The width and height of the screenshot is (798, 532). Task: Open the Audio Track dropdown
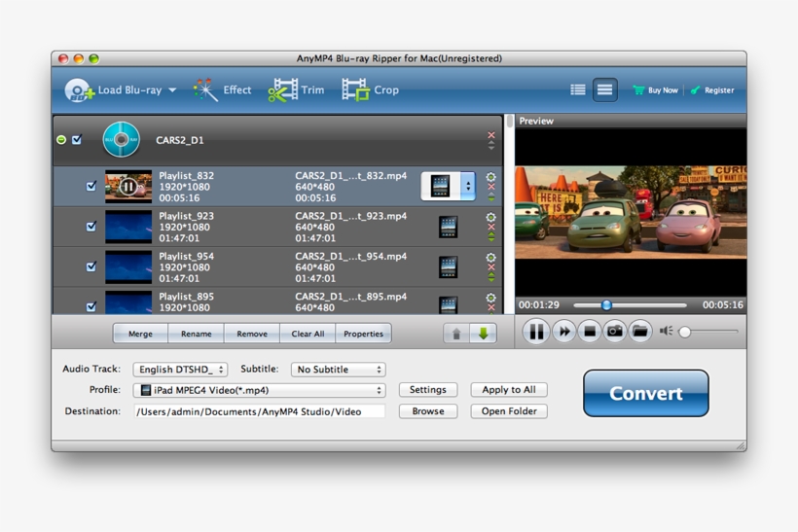tap(180, 370)
